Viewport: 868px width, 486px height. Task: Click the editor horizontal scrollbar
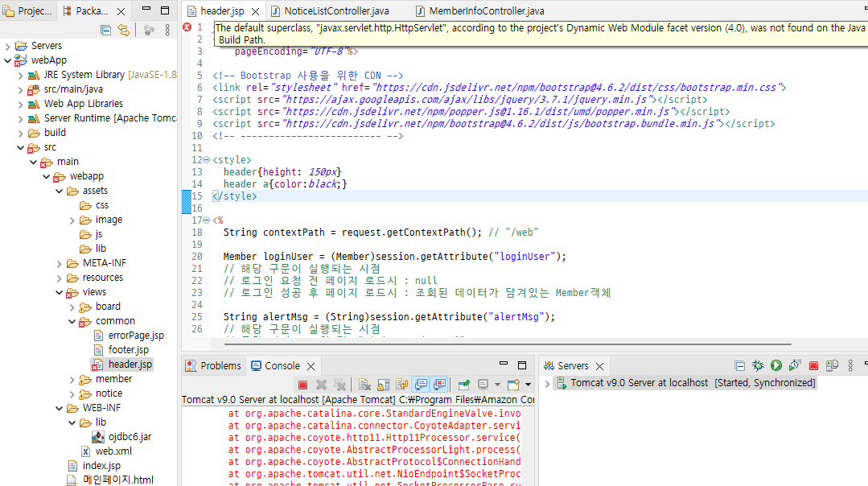508,344
